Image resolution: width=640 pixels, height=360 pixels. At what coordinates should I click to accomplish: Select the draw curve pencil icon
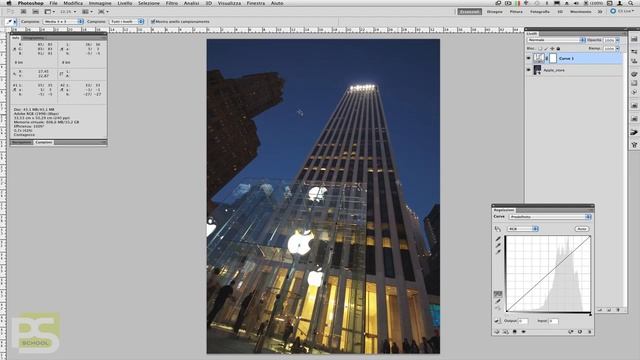point(498,301)
